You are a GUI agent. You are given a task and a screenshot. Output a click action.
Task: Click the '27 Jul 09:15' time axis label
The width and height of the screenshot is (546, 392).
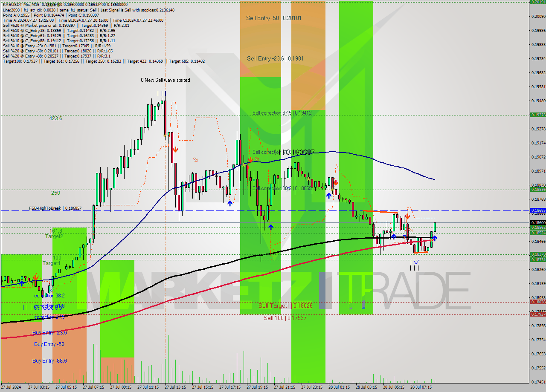coord(120,388)
